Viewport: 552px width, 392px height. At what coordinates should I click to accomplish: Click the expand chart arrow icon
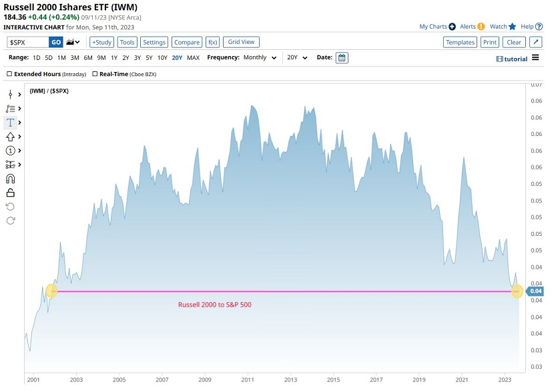(536, 42)
